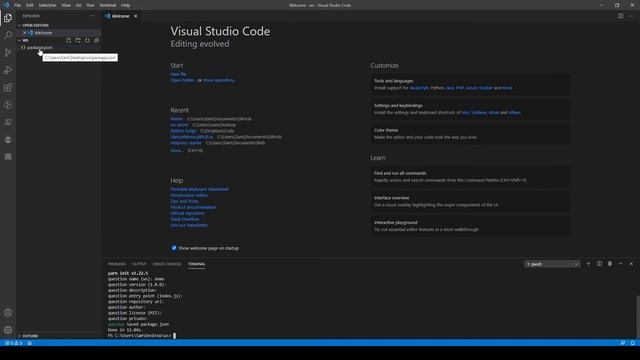Click the Interface overview card
The width and height of the screenshot is (640, 360).
[x=471, y=201]
